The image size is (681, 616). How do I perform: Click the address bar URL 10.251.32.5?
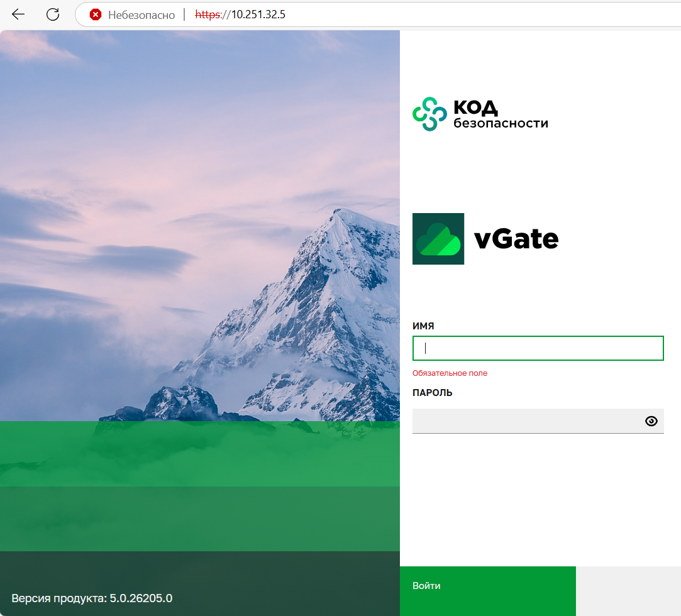[x=240, y=14]
